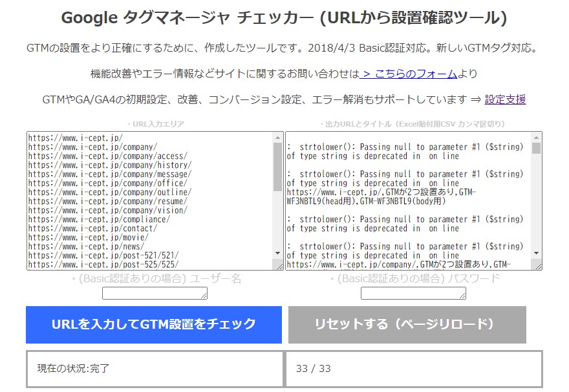Click the scrollbar thumb in the output area
Screen dimensions: 569x392
(536, 148)
